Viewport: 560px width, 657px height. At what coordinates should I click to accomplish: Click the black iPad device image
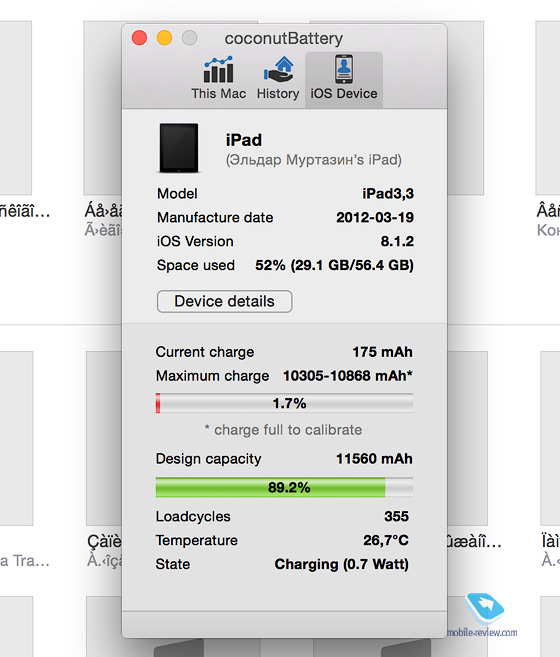179,147
